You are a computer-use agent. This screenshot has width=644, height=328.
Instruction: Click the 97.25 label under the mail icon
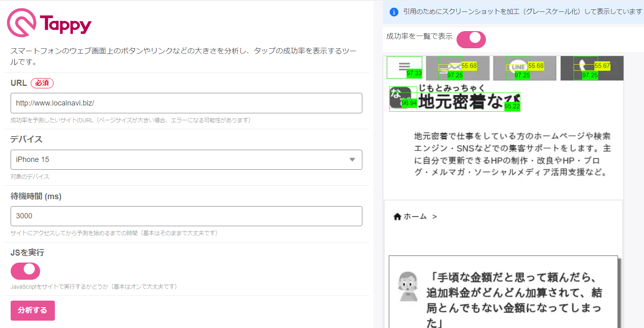tap(455, 75)
